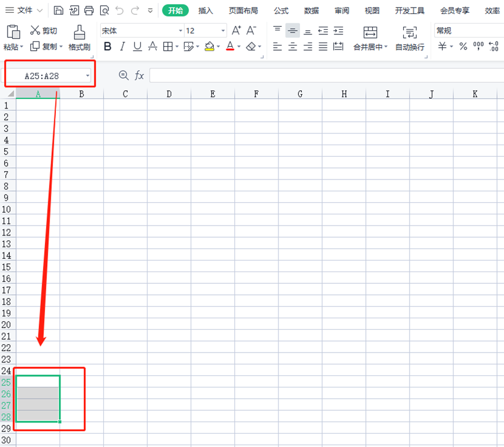Screen dimensions: 504x447
Task: Activate the Format Painter brush
Action: [79, 32]
